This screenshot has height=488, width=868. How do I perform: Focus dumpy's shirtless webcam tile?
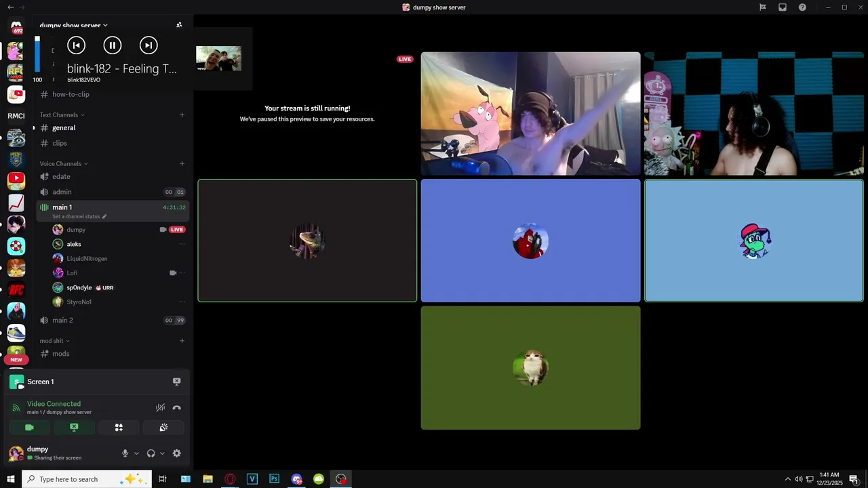point(530,114)
